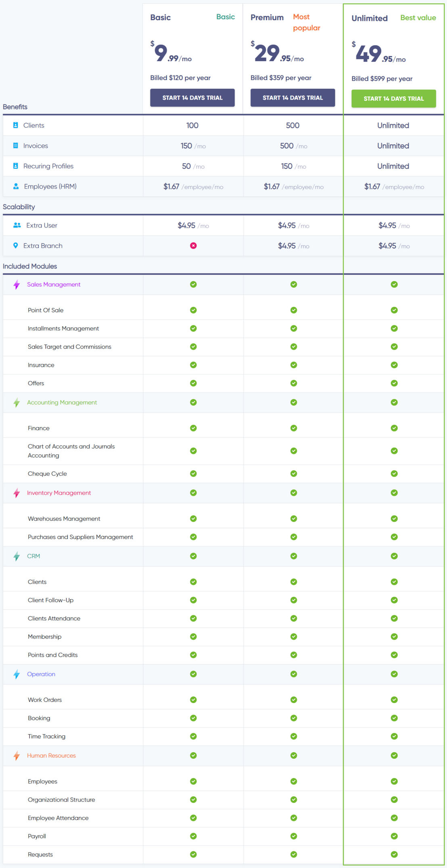Click the Billed $359 per year text
The height and width of the screenshot is (868, 447).
tap(281, 78)
